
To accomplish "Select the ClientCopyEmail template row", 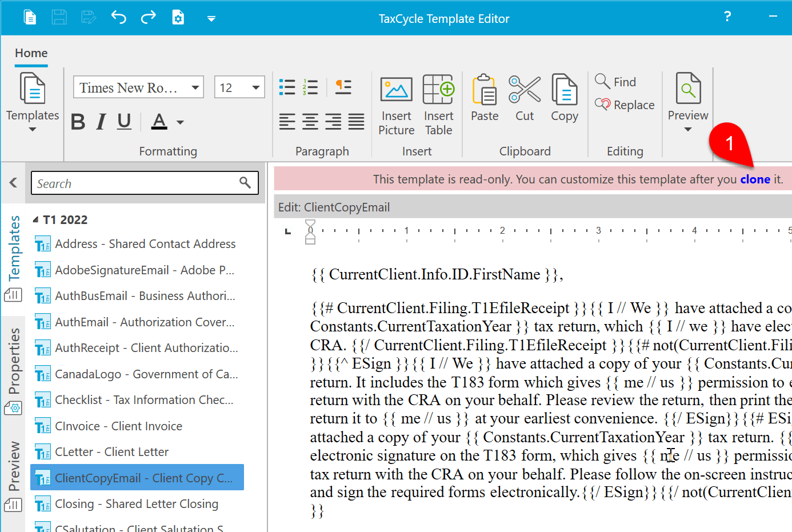I will [137, 478].
